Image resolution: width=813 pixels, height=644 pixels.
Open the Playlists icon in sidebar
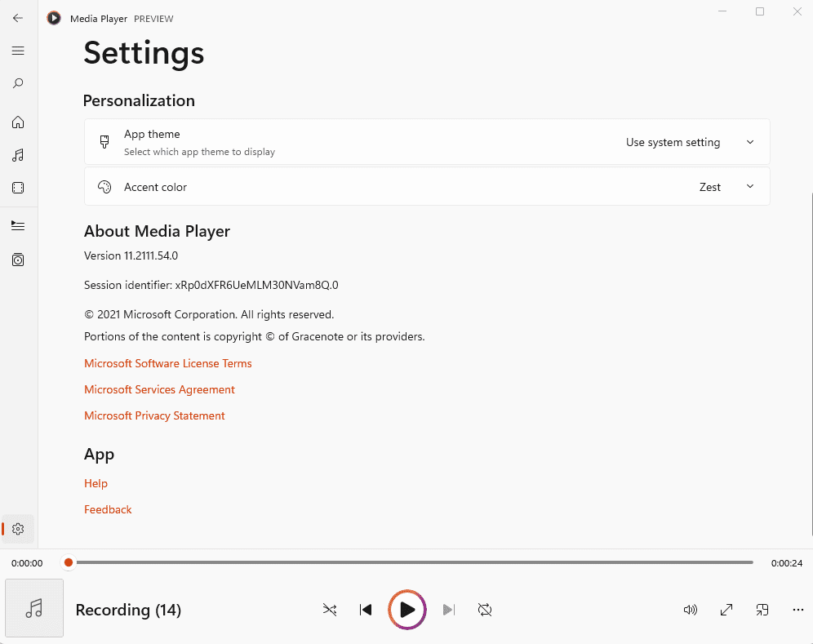(18, 260)
